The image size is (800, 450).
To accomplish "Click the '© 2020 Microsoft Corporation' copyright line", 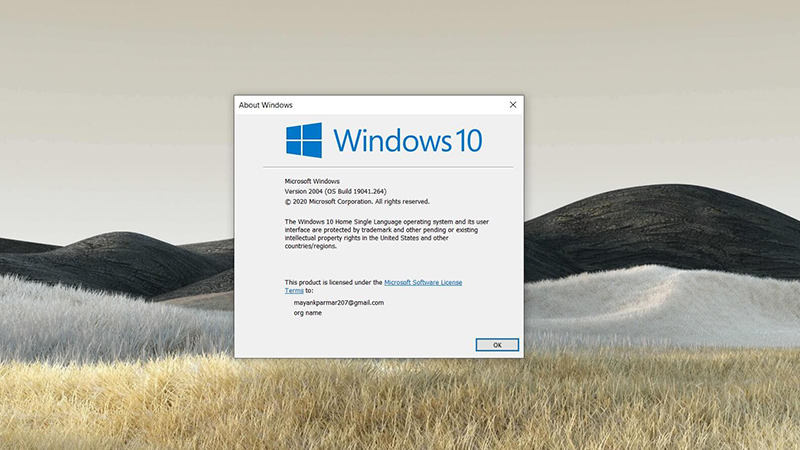I will pos(357,202).
